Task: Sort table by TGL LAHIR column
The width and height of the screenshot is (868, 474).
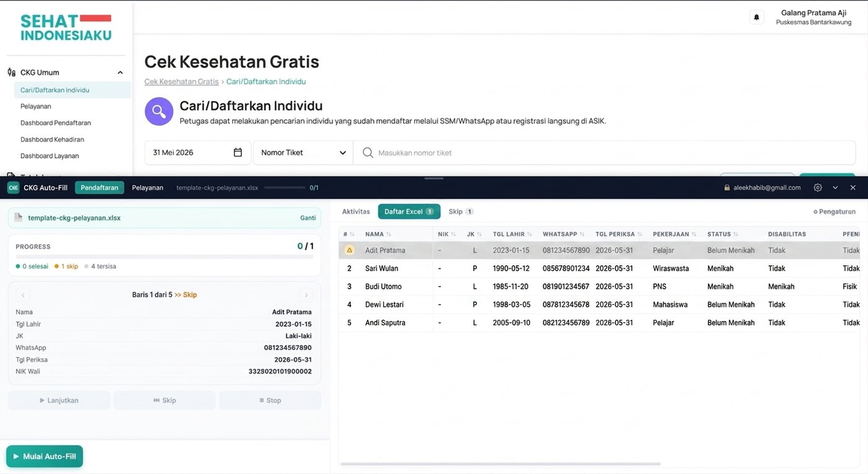Action: click(x=513, y=234)
